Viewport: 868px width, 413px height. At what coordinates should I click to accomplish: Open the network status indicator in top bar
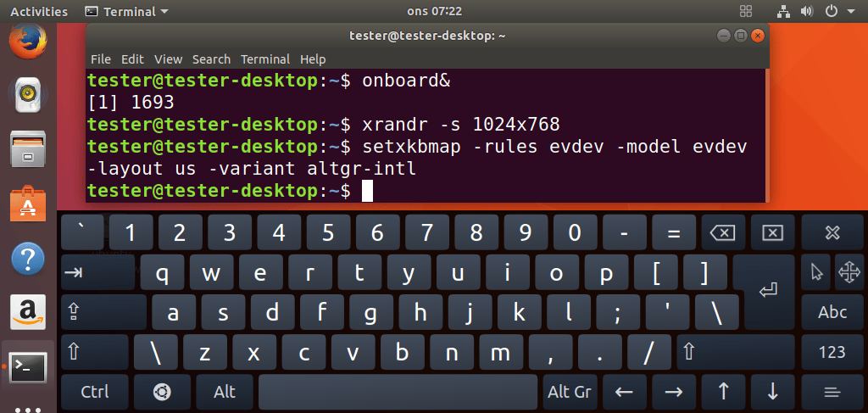pyautogui.click(x=782, y=11)
